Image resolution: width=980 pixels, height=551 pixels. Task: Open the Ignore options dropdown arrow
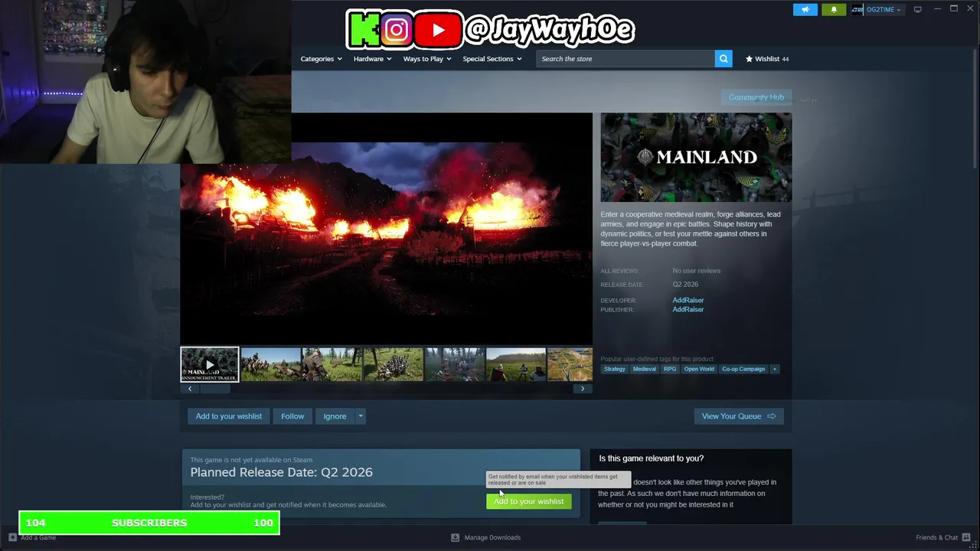pos(361,416)
